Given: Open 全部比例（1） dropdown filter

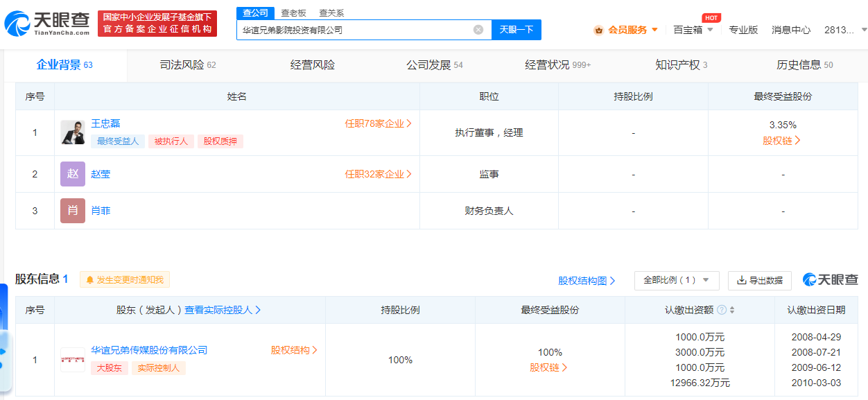Looking at the screenshot, I should [677, 280].
